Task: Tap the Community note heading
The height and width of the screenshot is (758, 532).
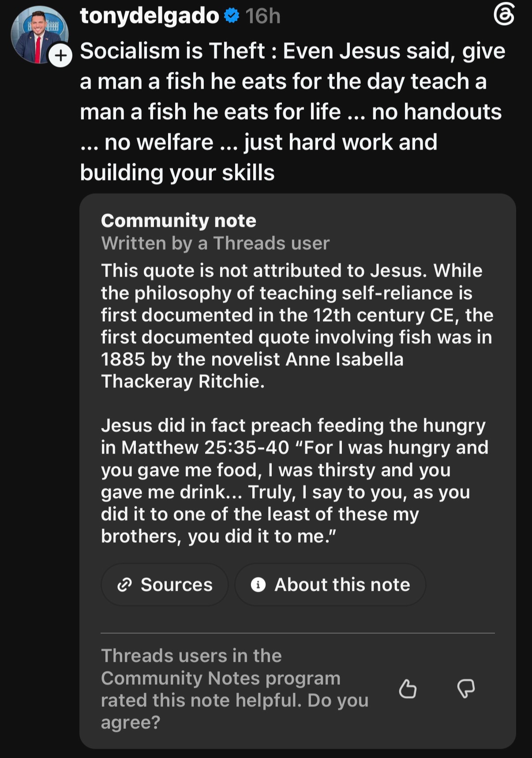Action: (179, 221)
